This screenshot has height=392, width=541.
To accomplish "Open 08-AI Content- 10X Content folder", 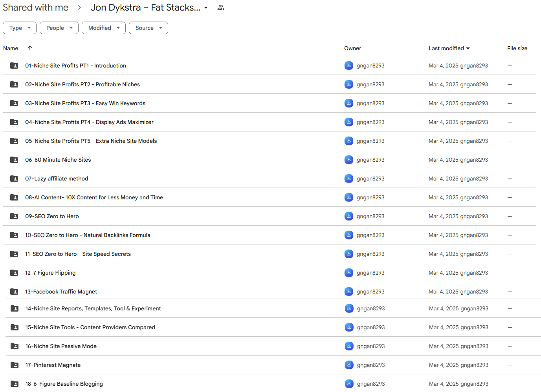I will pos(94,197).
